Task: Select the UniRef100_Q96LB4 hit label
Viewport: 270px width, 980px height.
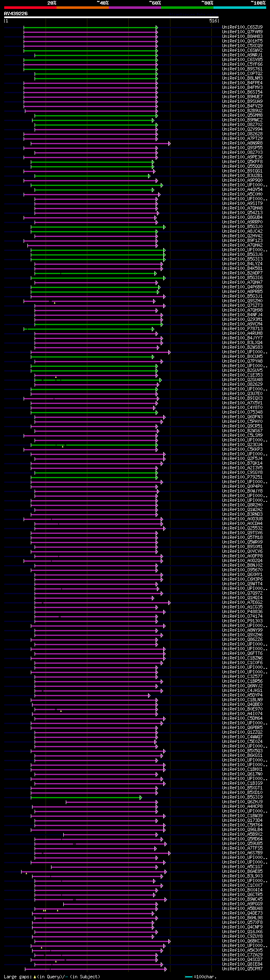Action: [242, 830]
